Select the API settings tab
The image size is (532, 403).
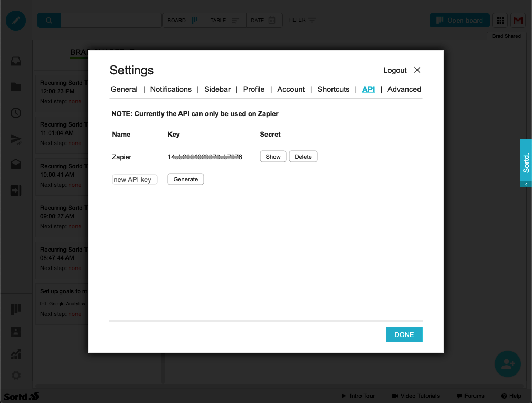(x=368, y=89)
